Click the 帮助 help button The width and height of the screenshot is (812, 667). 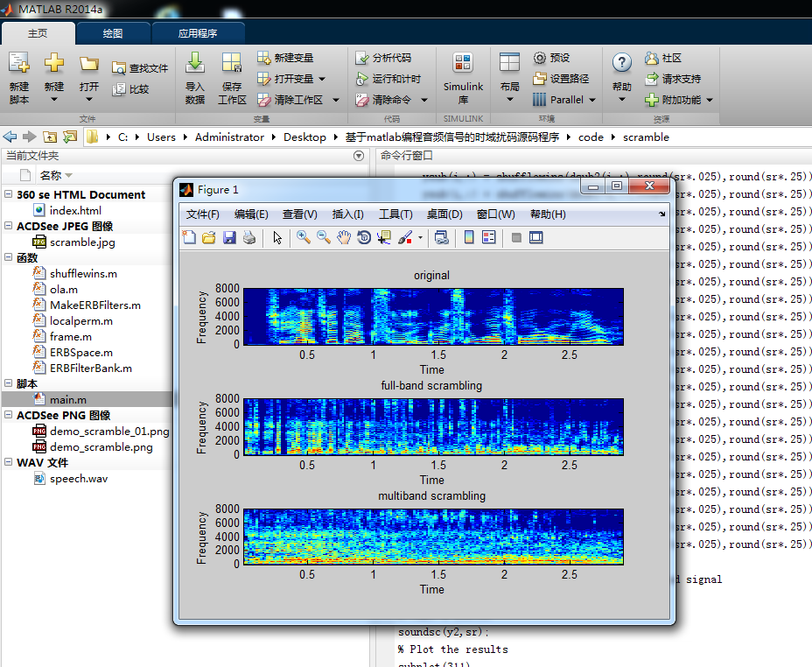tap(621, 78)
